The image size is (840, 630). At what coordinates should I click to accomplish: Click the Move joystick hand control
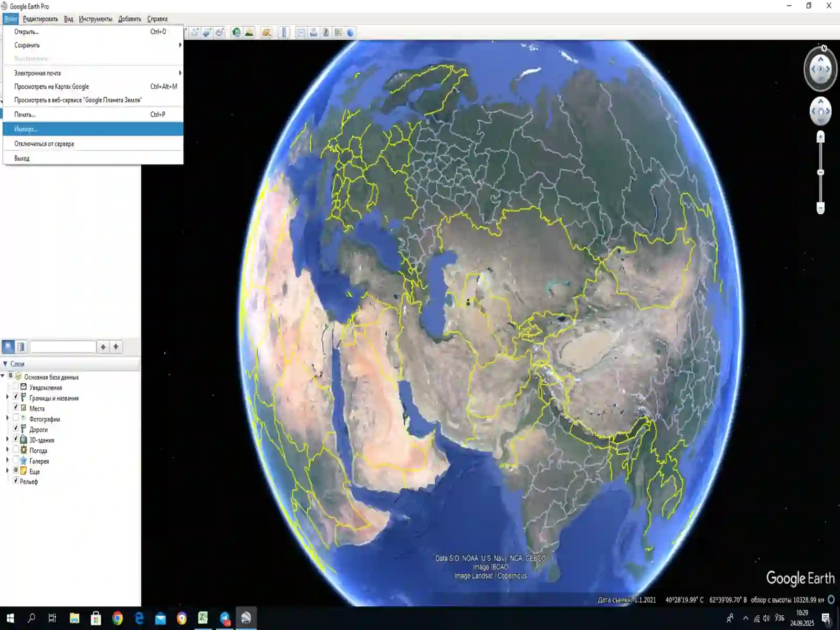tap(821, 111)
